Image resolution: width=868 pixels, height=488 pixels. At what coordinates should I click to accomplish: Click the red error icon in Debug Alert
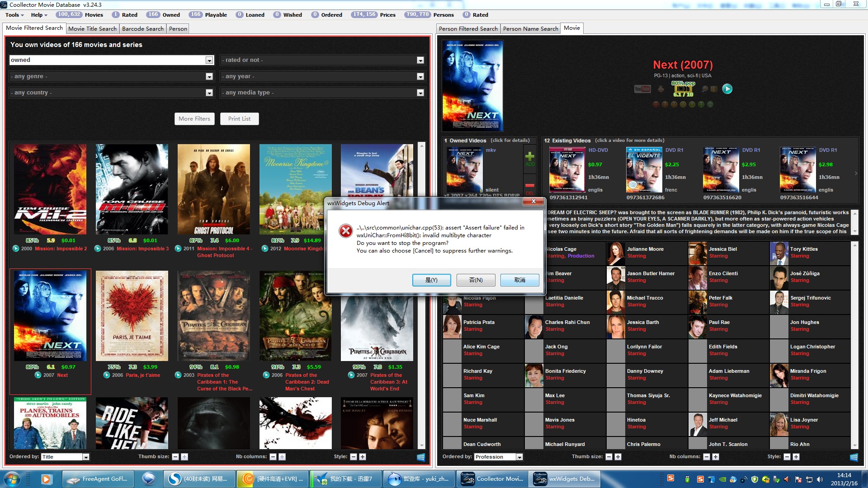[346, 231]
